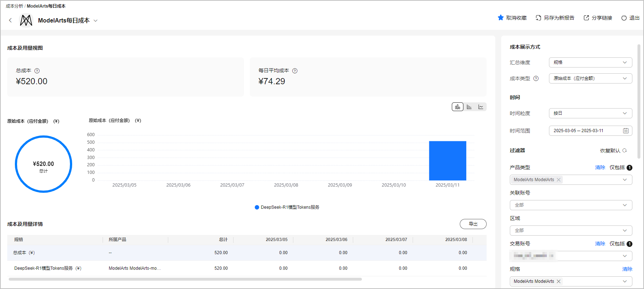
Task: Open help icon beside 成本类型
Action: point(536,78)
